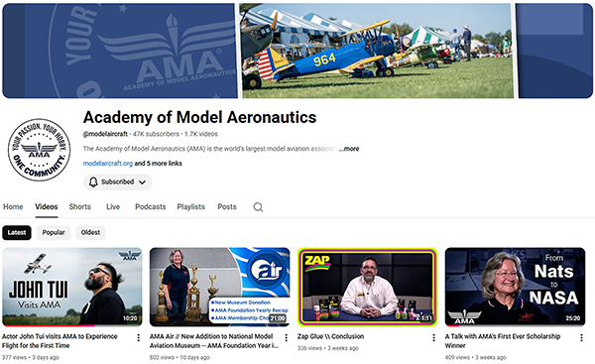The width and height of the screenshot is (595, 364).
Task: Select the Videos tab
Action: coord(47,207)
